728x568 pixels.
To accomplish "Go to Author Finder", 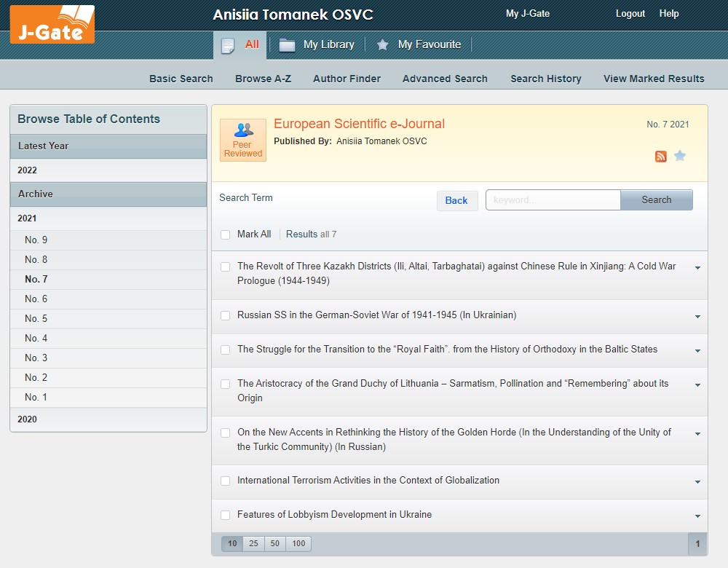I will click(347, 79).
